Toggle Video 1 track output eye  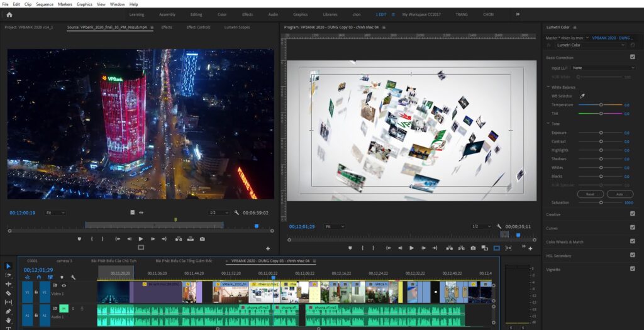click(64, 285)
